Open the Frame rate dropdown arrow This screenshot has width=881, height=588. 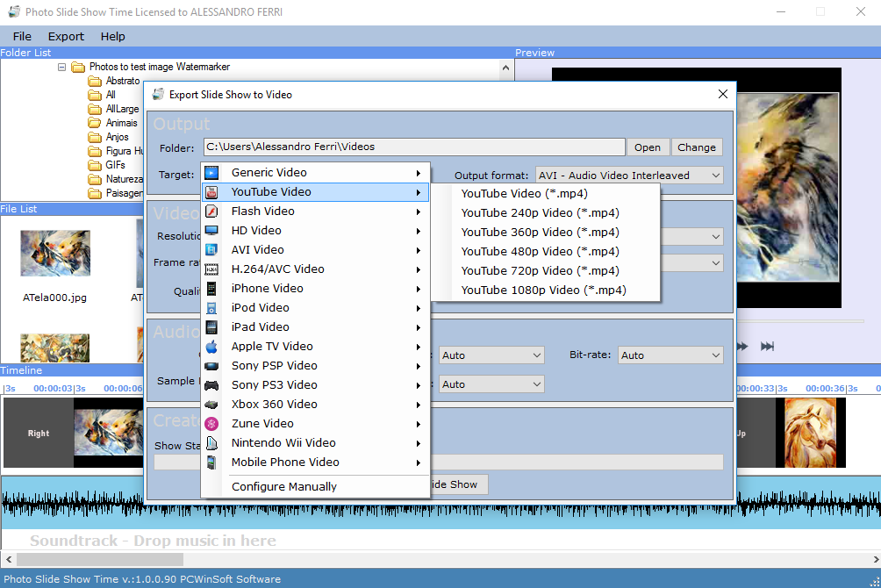pos(716,263)
